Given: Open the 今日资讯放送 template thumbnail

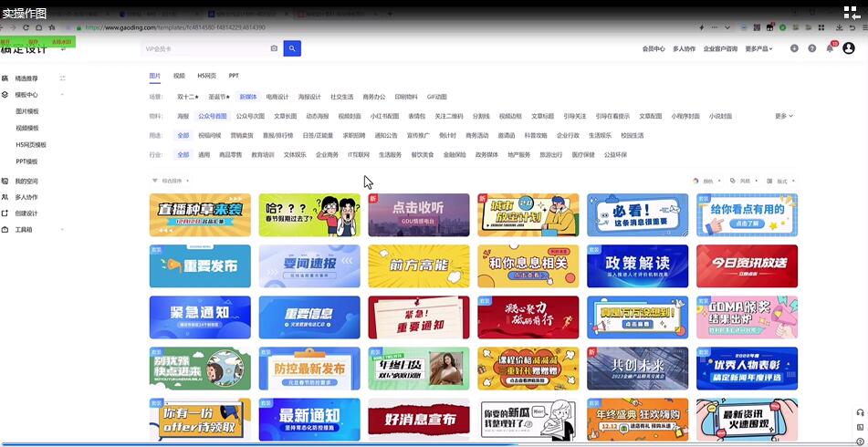Looking at the screenshot, I should coord(747,265).
